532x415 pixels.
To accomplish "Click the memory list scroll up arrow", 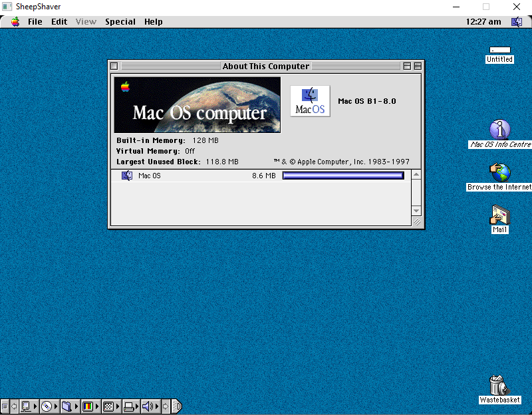I will (x=416, y=174).
